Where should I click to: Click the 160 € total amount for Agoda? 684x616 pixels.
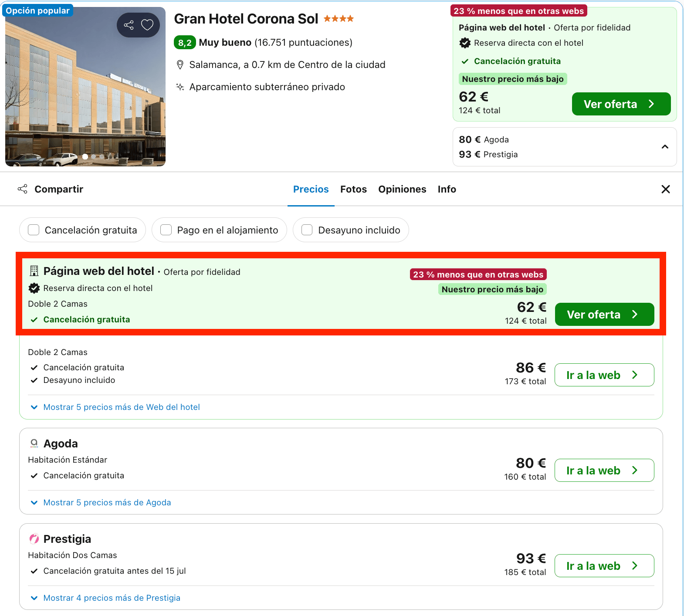tap(525, 477)
